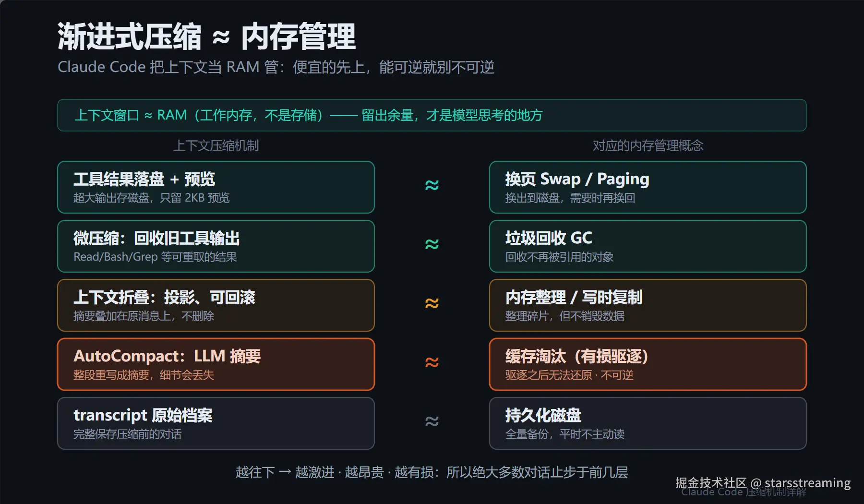864x504 pixels.
Task: Open the transcript 原始档案 card
Action: (216, 423)
